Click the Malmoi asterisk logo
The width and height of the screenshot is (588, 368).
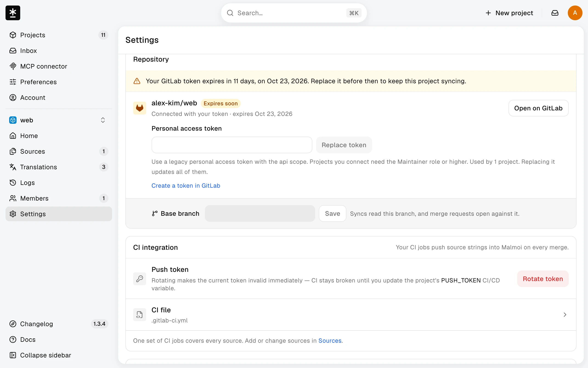tap(13, 13)
